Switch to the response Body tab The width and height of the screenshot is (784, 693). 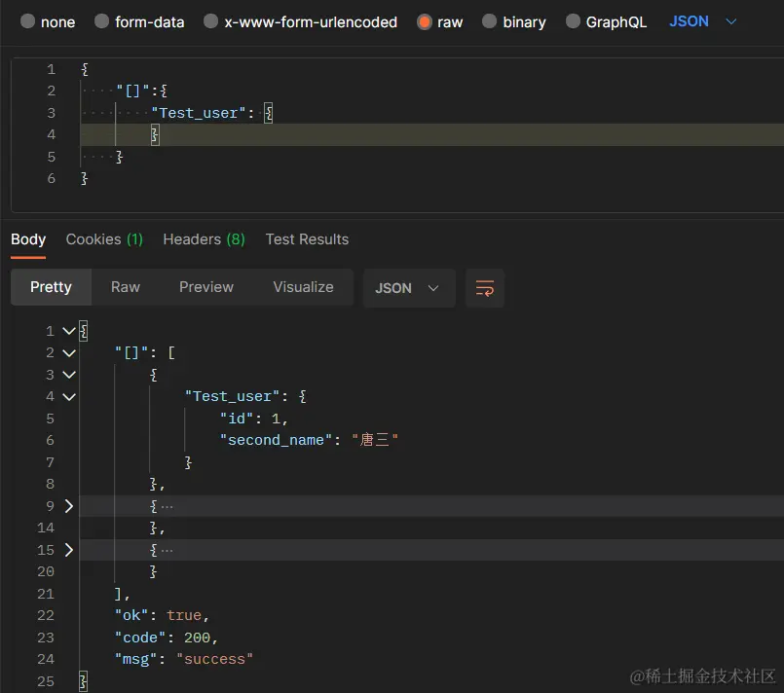tap(28, 239)
